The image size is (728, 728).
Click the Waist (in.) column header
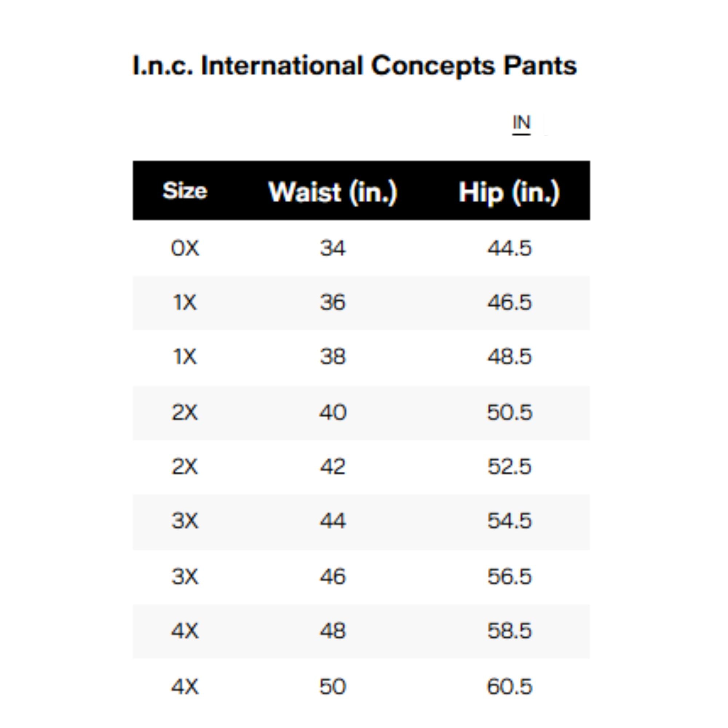[x=333, y=192]
